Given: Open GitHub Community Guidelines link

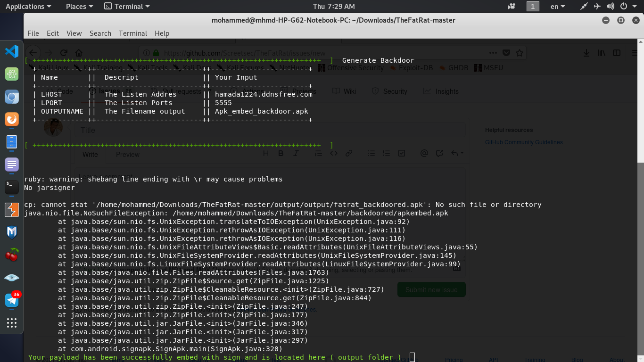Looking at the screenshot, I should (x=524, y=142).
